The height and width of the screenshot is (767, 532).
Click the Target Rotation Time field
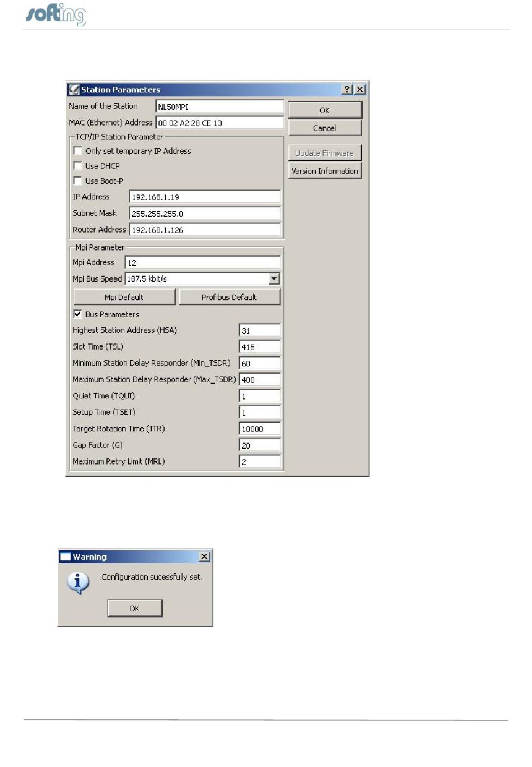pyautogui.click(x=260, y=429)
